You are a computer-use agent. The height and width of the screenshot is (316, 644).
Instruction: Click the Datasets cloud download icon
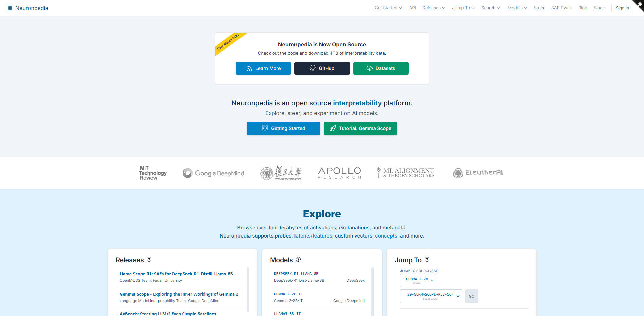[x=369, y=68]
